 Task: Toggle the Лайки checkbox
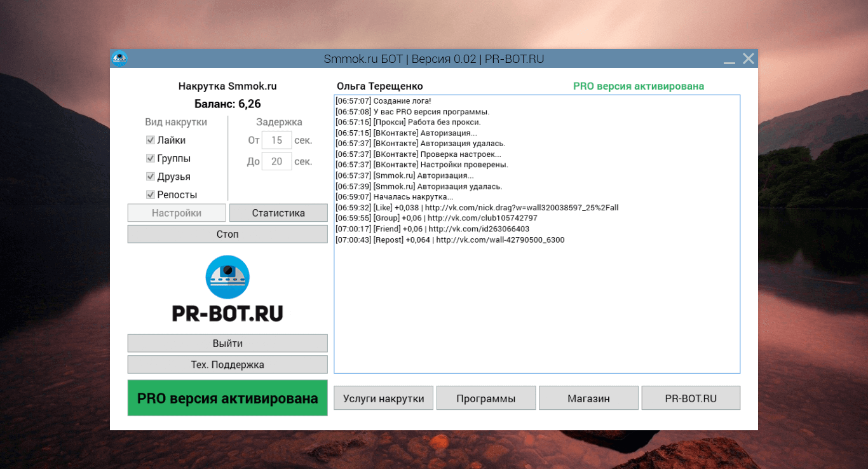pyautogui.click(x=151, y=140)
